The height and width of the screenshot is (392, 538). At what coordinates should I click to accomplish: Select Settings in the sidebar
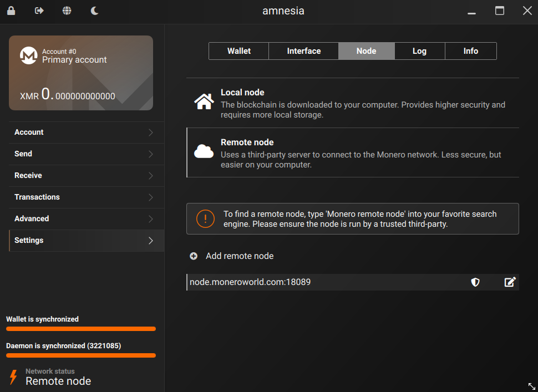87,241
